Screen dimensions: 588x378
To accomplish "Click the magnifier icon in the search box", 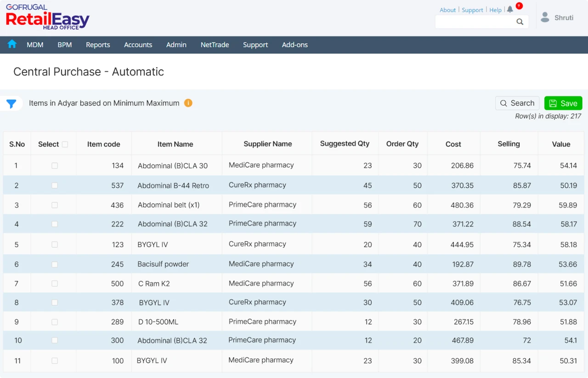I will 520,22.
